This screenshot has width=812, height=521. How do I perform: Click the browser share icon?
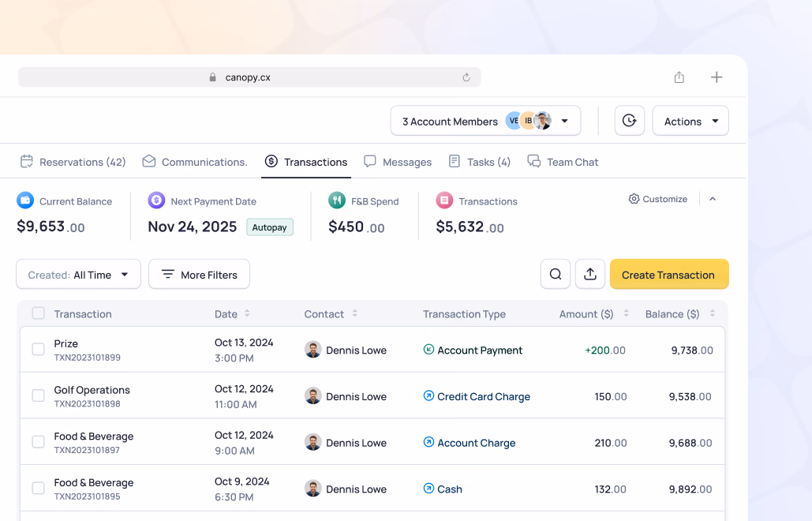(679, 77)
